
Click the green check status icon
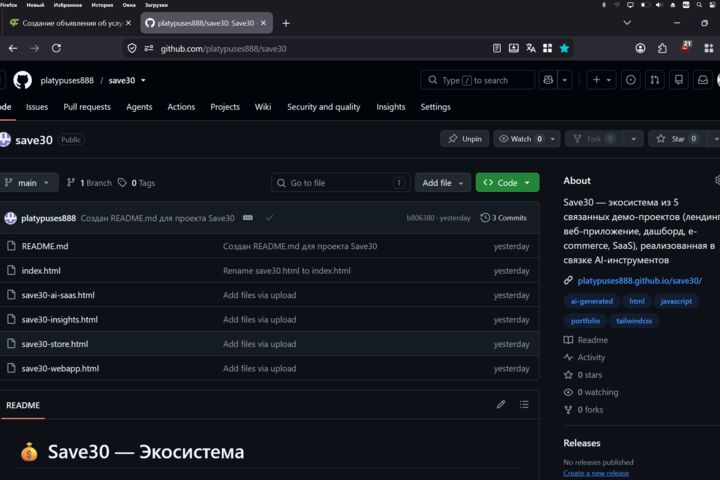[269, 218]
